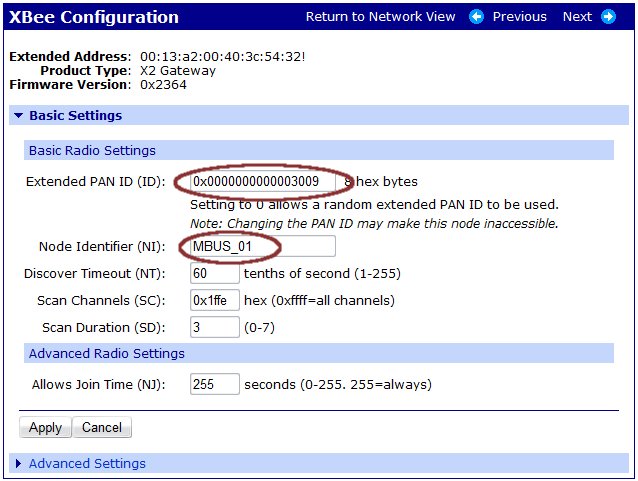
Task: Expand Advanced Settings using its triangle
Action: [x=19, y=463]
